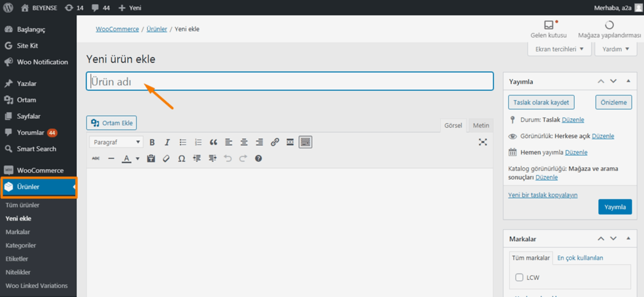
Task: Click the WooCommerce breadcrumb link
Action: (x=117, y=29)
